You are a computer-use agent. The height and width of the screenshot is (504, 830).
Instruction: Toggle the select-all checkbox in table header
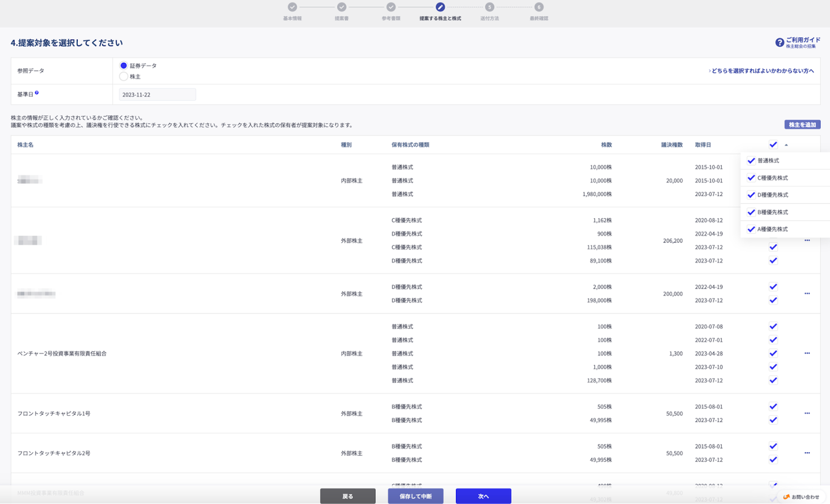click(x=773, y=145)
